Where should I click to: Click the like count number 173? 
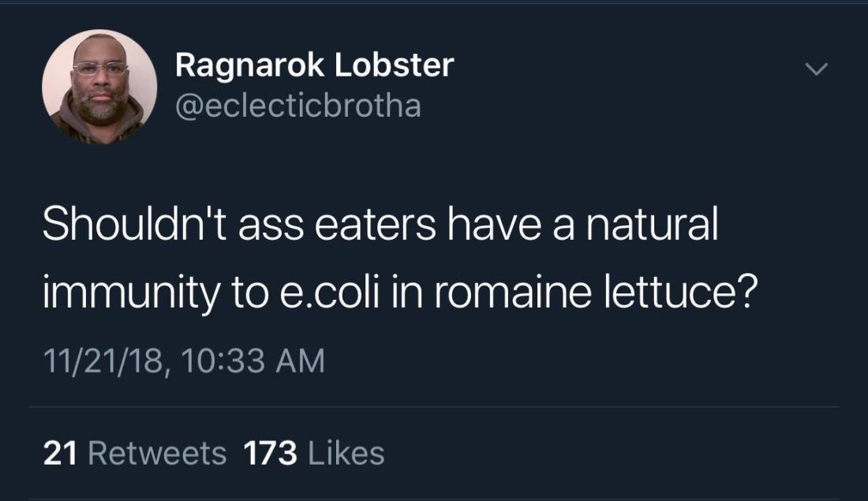[x=270, y=453]
